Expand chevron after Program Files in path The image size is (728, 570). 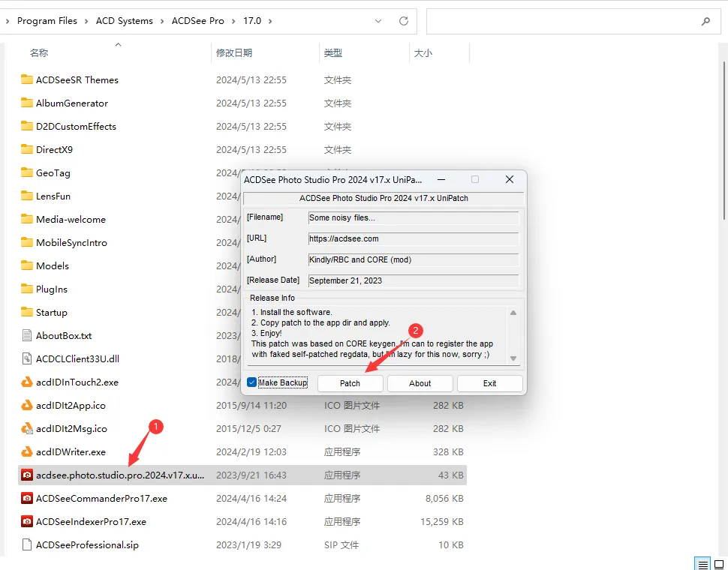pyautogui.click(x=86, y=21)
